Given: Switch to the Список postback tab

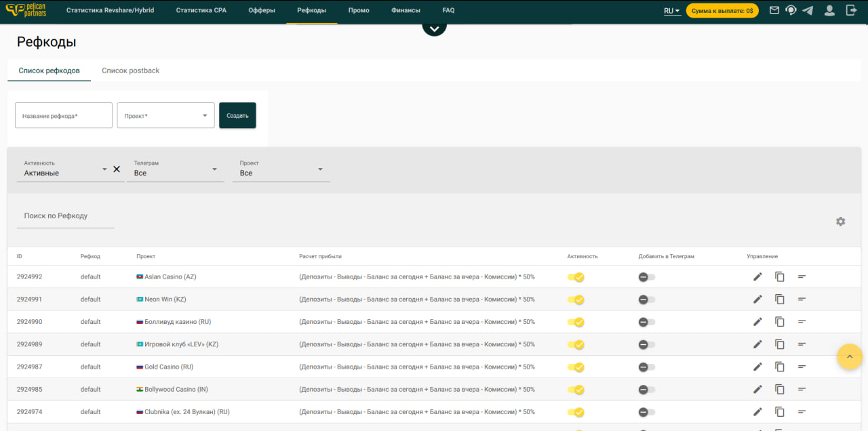Looking at the screenshot, I should 130,70.
